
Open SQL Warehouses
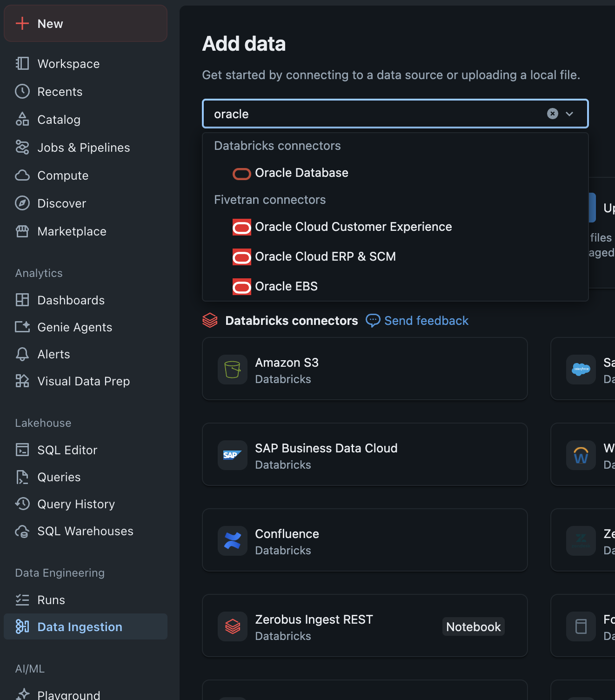tap(86, 531)
